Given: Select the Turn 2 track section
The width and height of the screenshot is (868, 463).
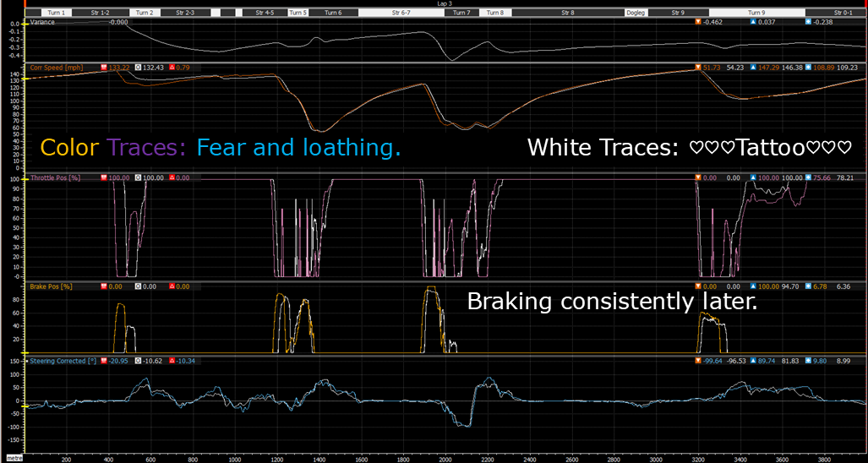Looking at the screenshot, I should tap(145, 12).
